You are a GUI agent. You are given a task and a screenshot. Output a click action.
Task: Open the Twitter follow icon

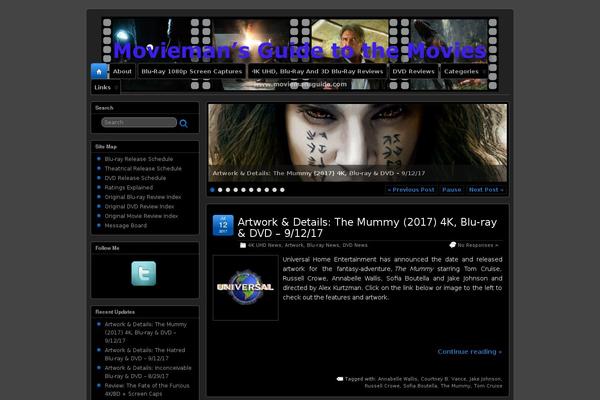(x=143, y=273)
